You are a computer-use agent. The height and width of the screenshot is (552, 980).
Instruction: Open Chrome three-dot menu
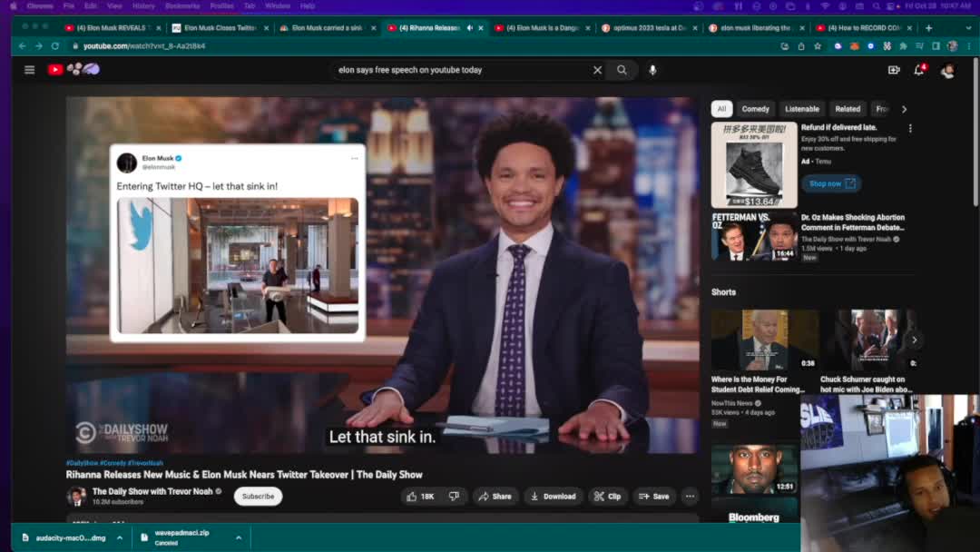click(969, 46)
